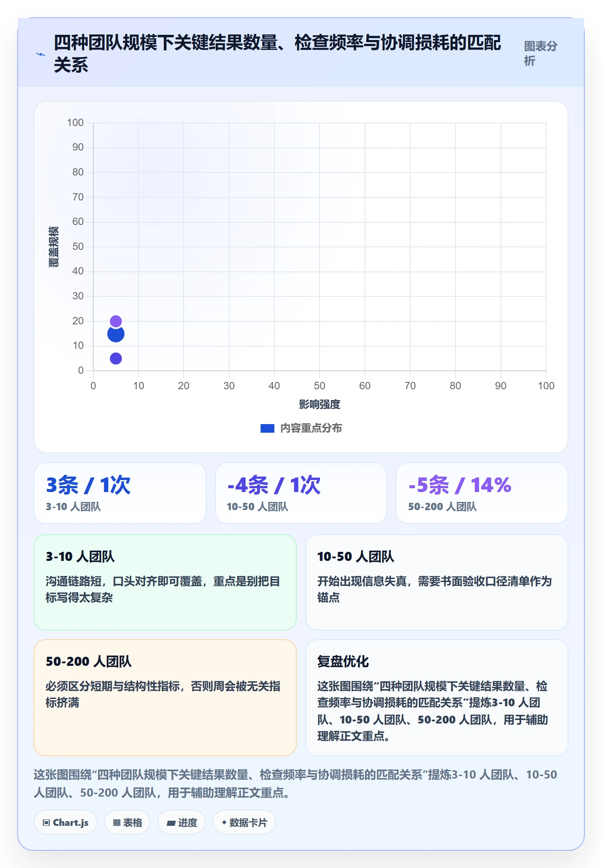Click the footer summary paragraph starting 这张图围绕

[295, 784]
